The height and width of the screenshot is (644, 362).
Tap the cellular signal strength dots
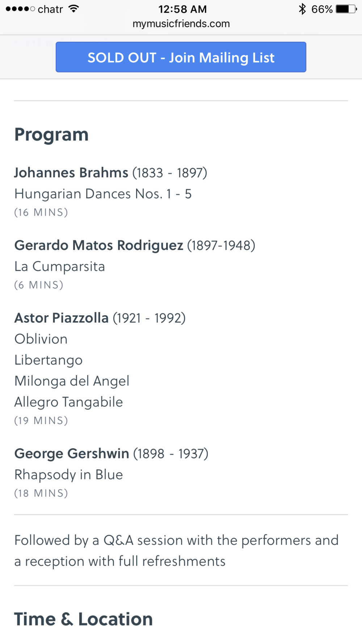20,9
